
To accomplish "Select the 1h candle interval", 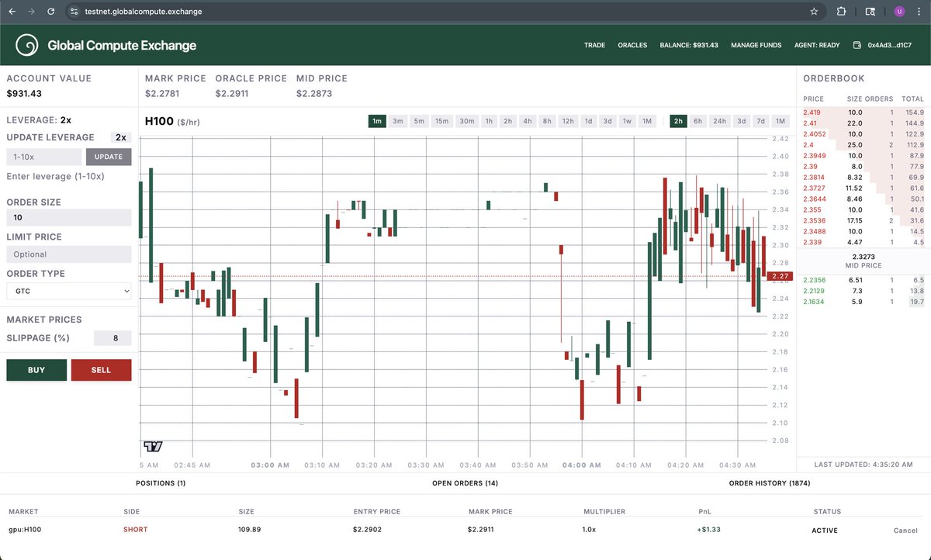I will click(x=490, y=121).
